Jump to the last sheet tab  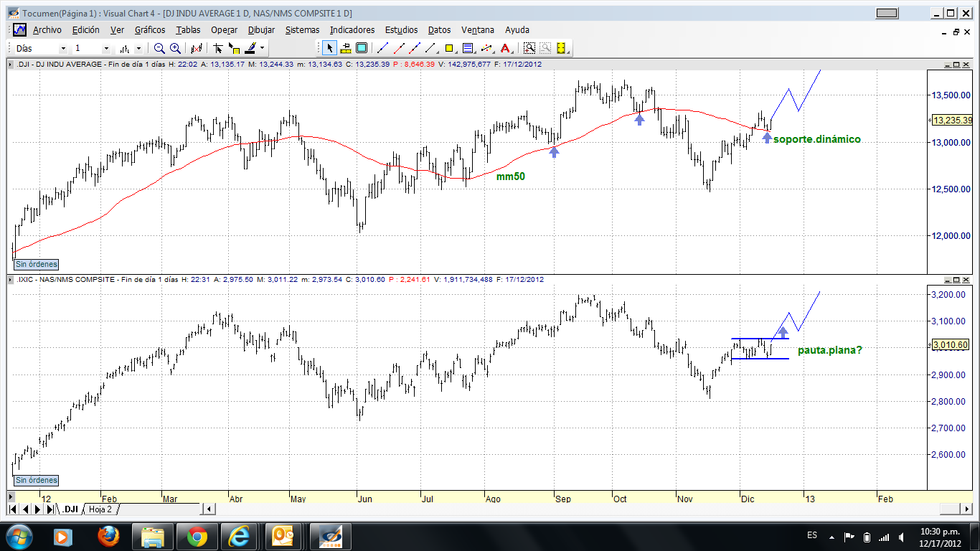tap(50, 509)
